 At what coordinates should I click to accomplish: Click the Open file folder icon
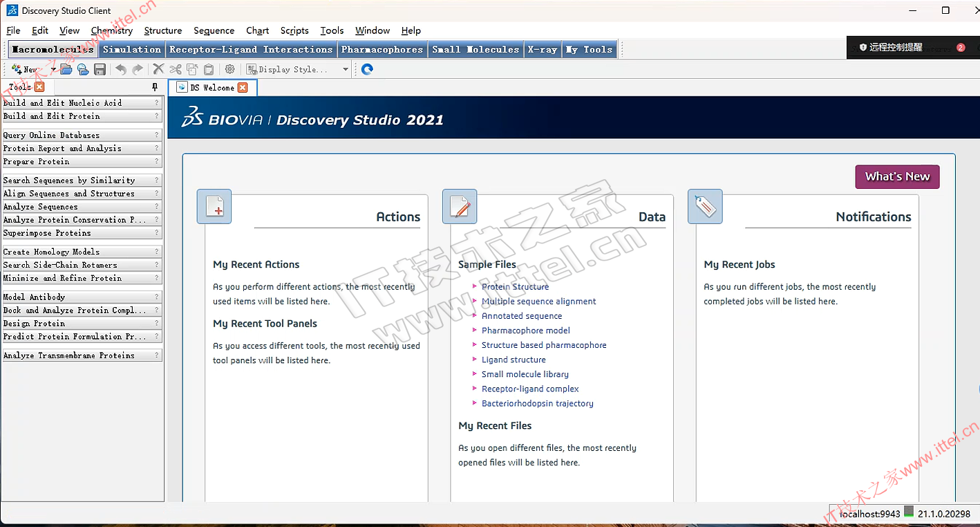66,69
